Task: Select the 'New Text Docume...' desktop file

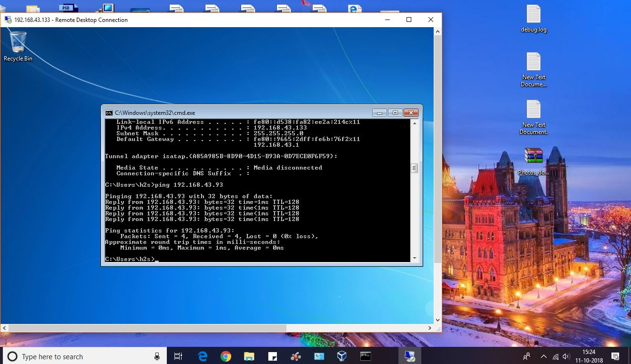Action: click(534, 70)
